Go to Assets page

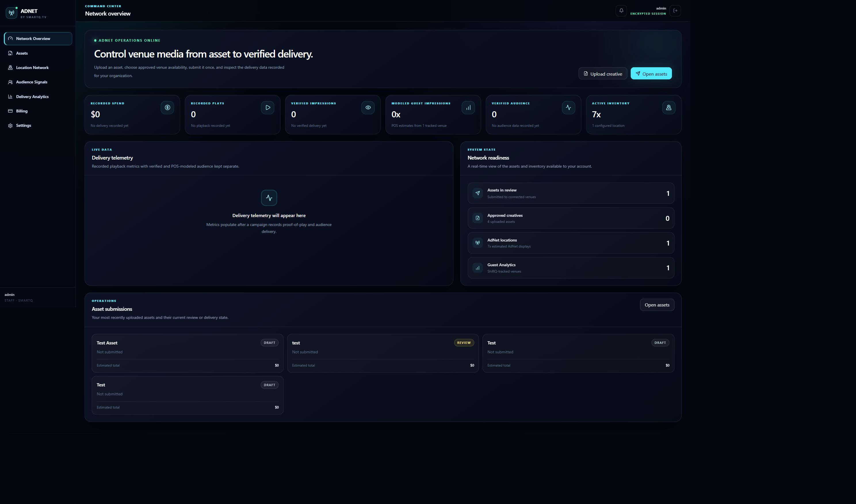pyautogui.click(x=38, y=53)
